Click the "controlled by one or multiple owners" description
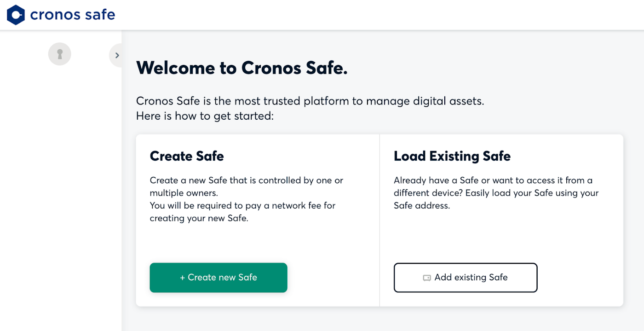The height and width of the screenshot is (331, 644). coord(246,186)
